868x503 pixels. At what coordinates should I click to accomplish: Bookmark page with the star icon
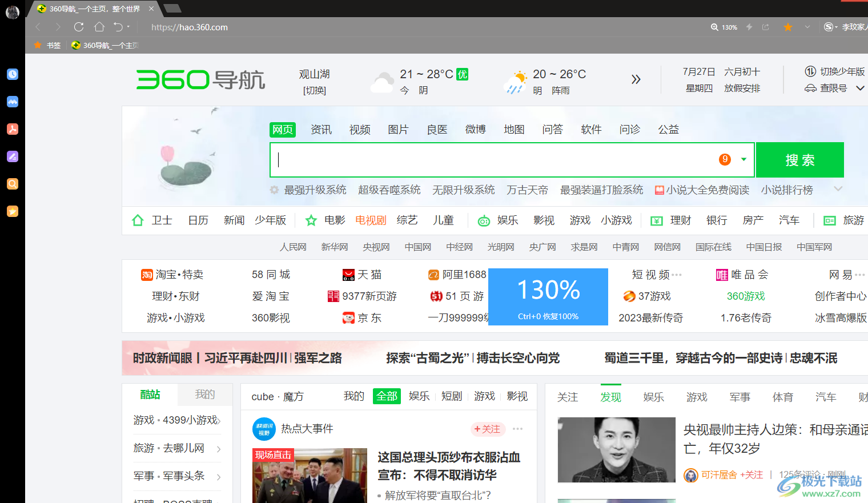coord(788,27)
